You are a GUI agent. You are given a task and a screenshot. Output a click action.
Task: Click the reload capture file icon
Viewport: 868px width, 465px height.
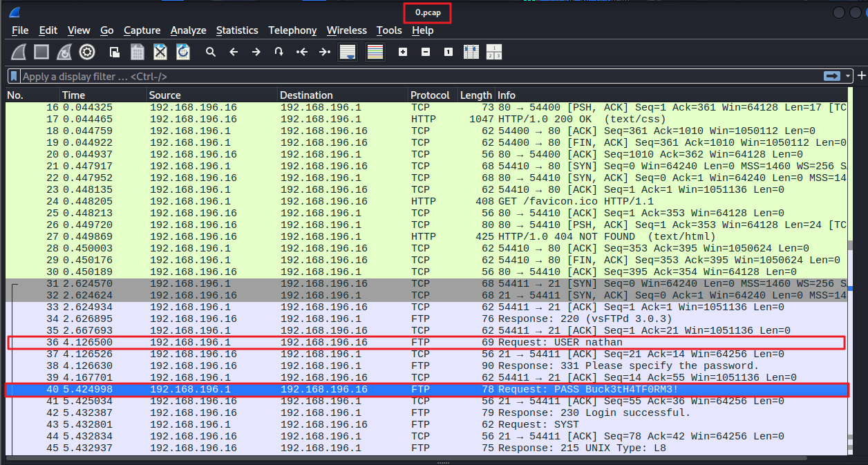point(182,52)
